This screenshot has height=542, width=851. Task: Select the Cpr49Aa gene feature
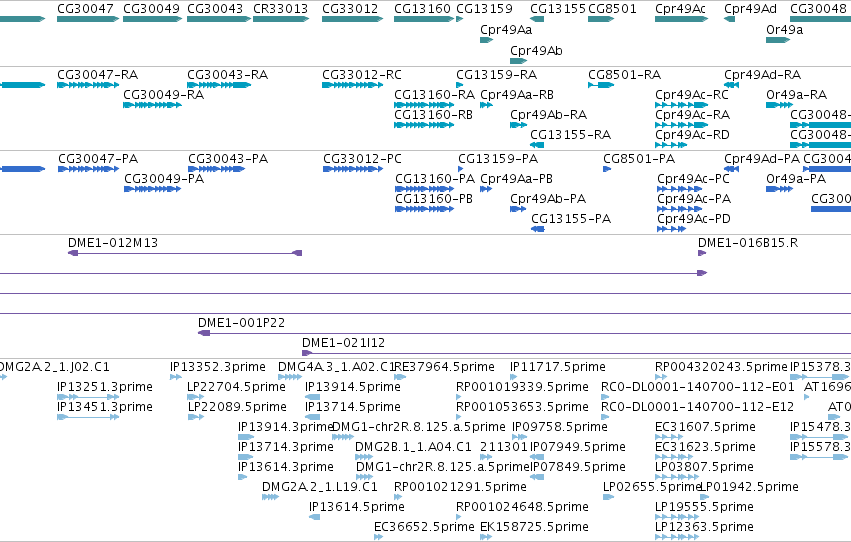(x=487, y=40)
